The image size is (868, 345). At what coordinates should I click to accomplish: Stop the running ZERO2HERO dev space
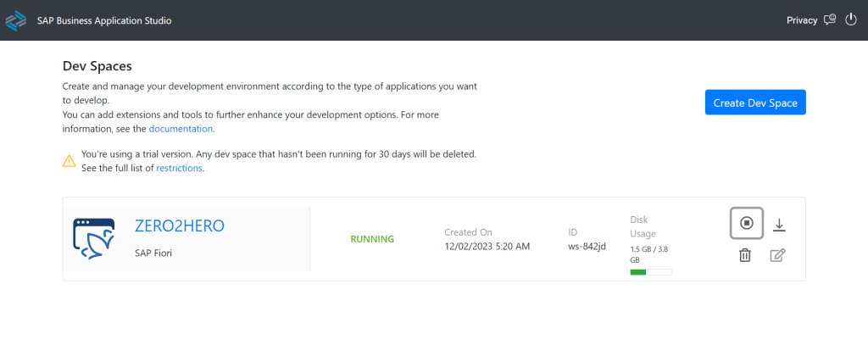(746, 223)
